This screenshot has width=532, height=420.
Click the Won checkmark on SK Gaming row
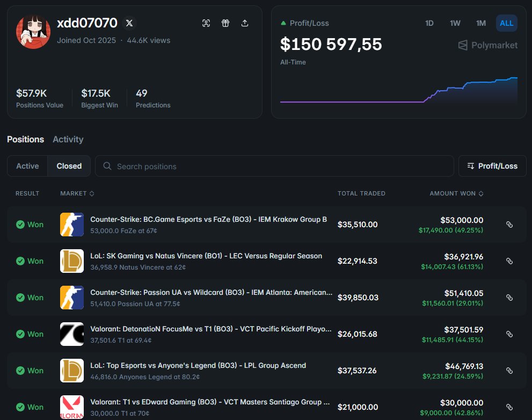[20, 261]
